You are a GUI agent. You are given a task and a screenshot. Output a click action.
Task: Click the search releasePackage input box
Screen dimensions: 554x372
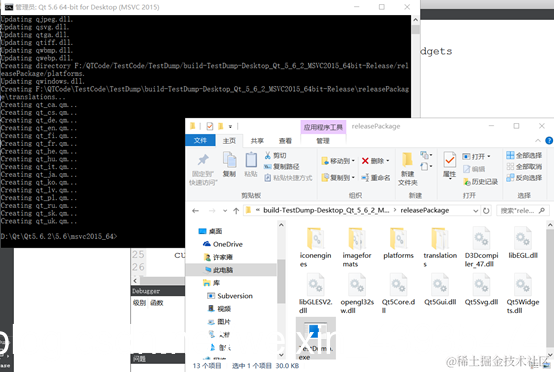pos(522,211)
